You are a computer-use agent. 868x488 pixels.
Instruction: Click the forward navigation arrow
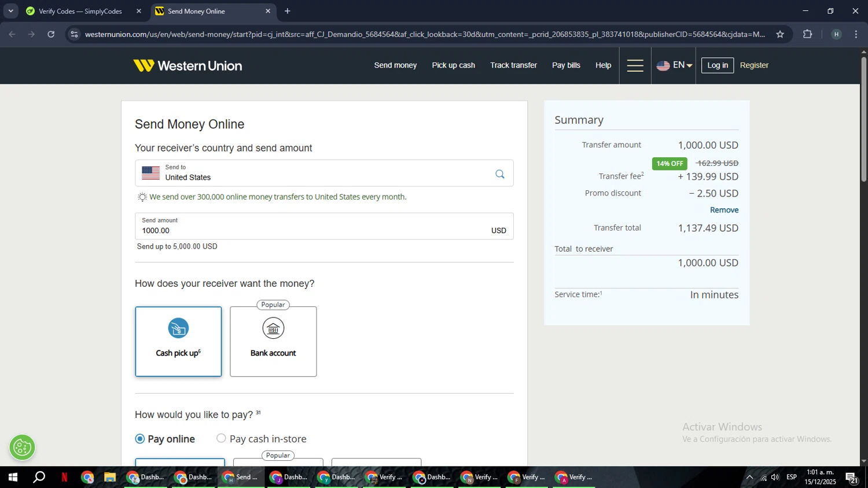[31, 34]
